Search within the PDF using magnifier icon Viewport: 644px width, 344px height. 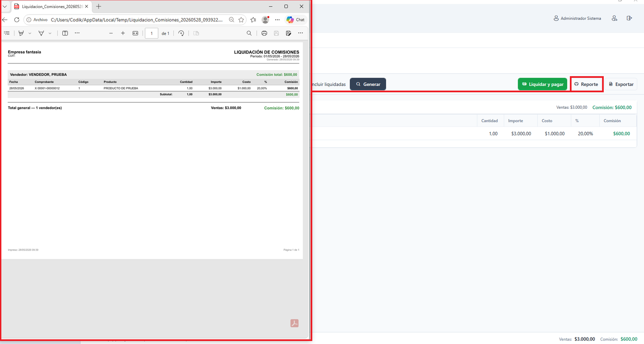click(249, 33)
